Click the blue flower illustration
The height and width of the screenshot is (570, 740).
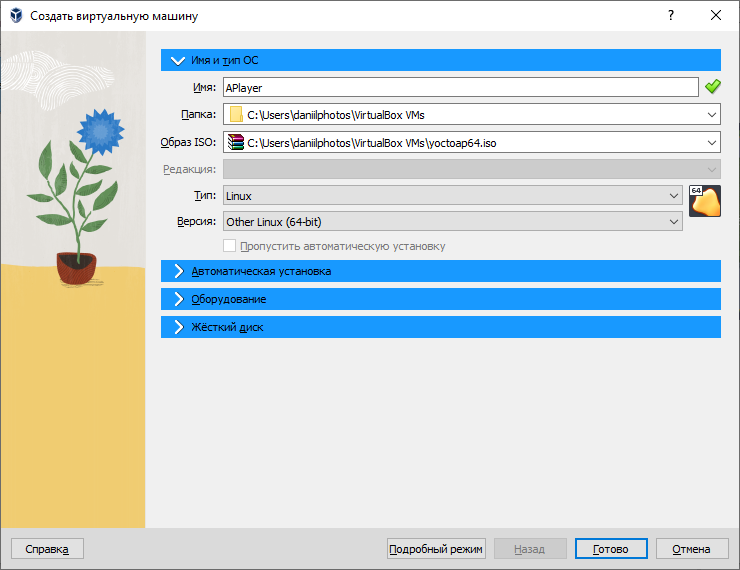tap(100, 132)
